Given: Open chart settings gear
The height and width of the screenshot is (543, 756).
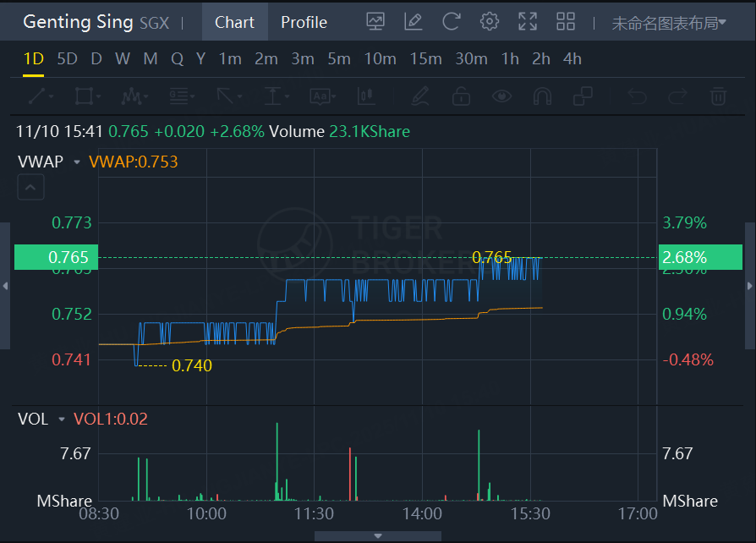Looking at the screenshot, I should (x=489, y=22).
